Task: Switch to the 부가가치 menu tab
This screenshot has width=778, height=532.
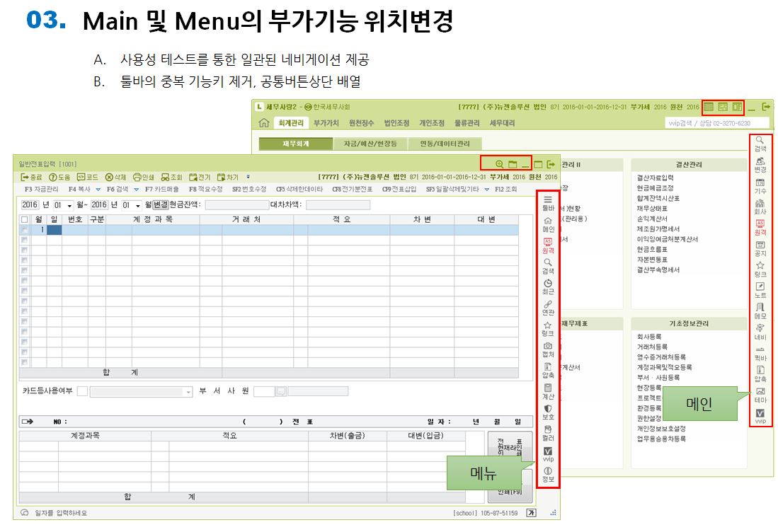Action: (x=326, y=123)
